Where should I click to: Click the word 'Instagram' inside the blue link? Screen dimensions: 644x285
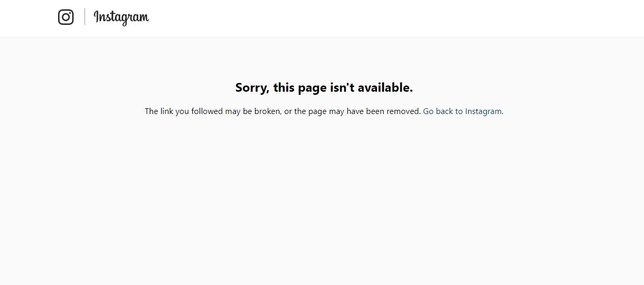point(483,111)
